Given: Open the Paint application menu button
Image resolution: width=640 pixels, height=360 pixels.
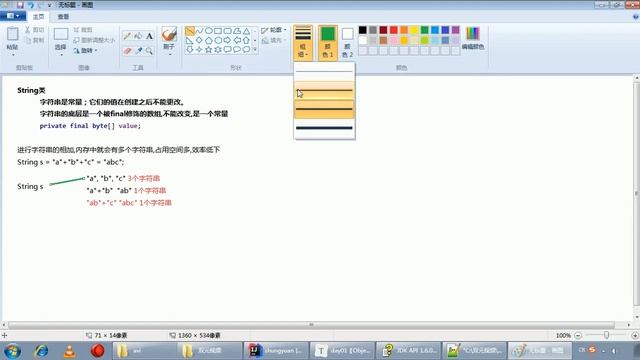Looking at the screenshot, I should coord(13,16).
